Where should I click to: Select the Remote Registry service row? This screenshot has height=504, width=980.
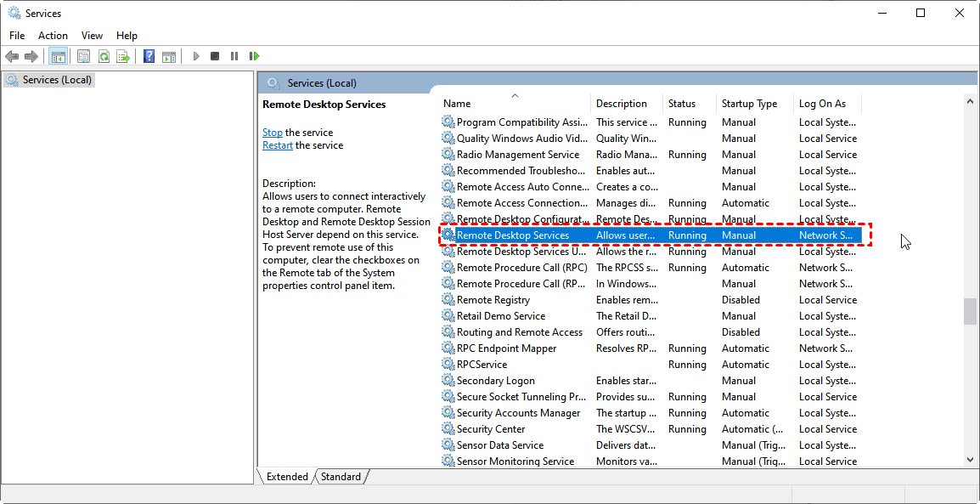point(493,300)
